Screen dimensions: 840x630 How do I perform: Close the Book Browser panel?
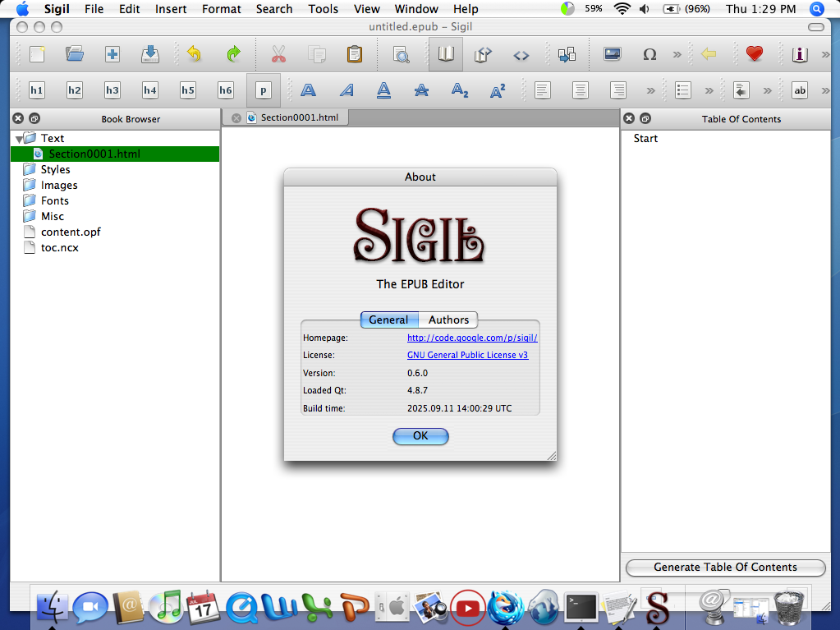[18, 118]
